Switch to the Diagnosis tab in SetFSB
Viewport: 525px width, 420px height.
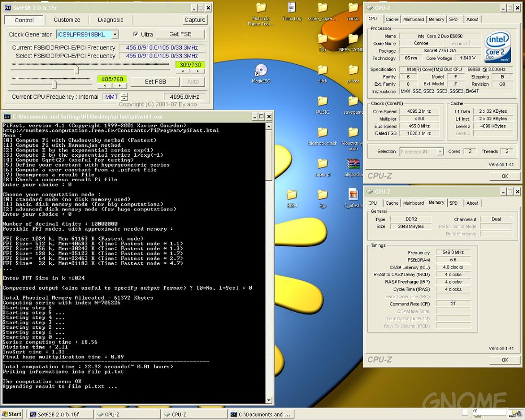click(110, 20)
